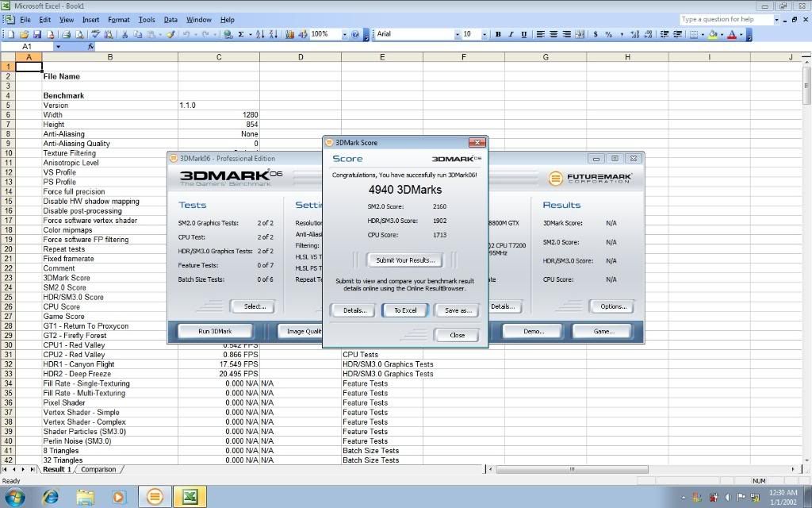Image resolution: width=812 pixels, height=508 pixels.
Task: Open Windows Explorer folder on taskbar
Action: 86,497
